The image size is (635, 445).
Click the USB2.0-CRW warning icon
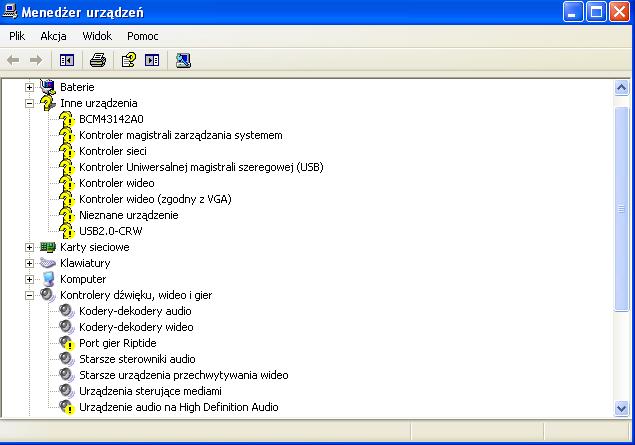[67, 231]
